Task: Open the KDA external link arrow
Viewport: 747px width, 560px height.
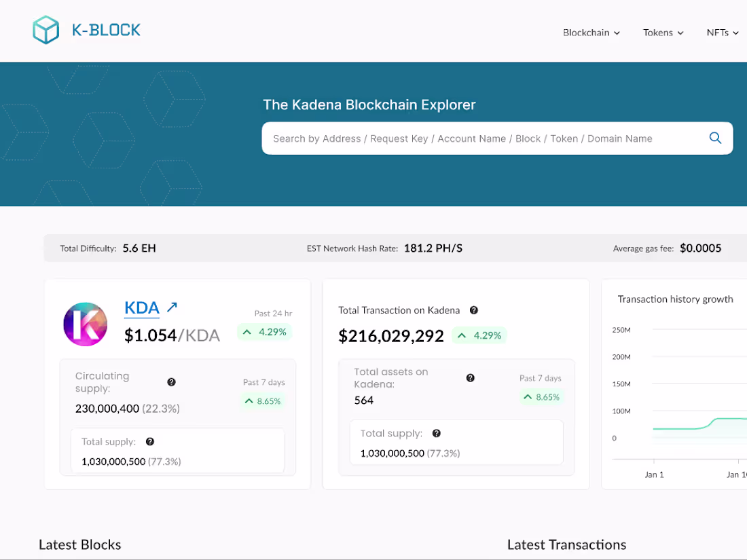Action: pyautogui.click(x=172, y=307)
